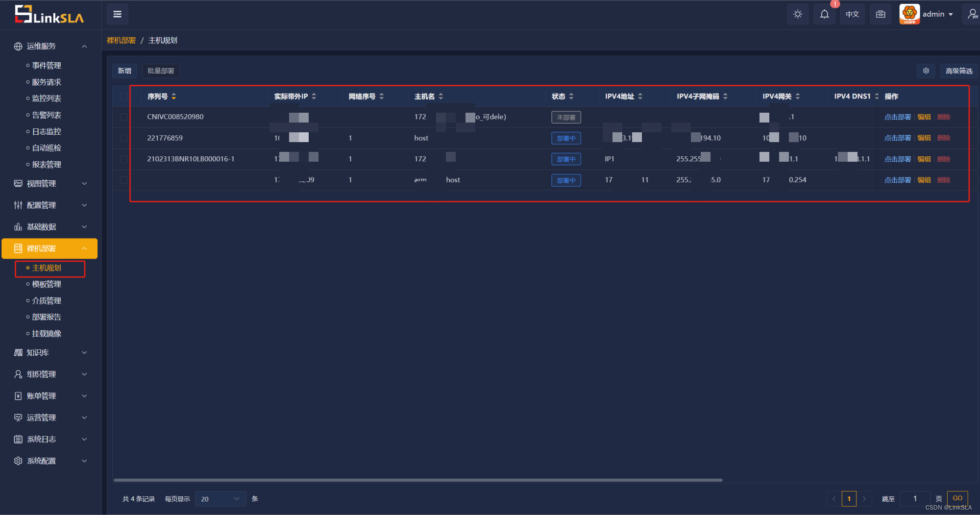Collapse the 运维服务 menu group
Screen dimensions: 980x515
84,46
